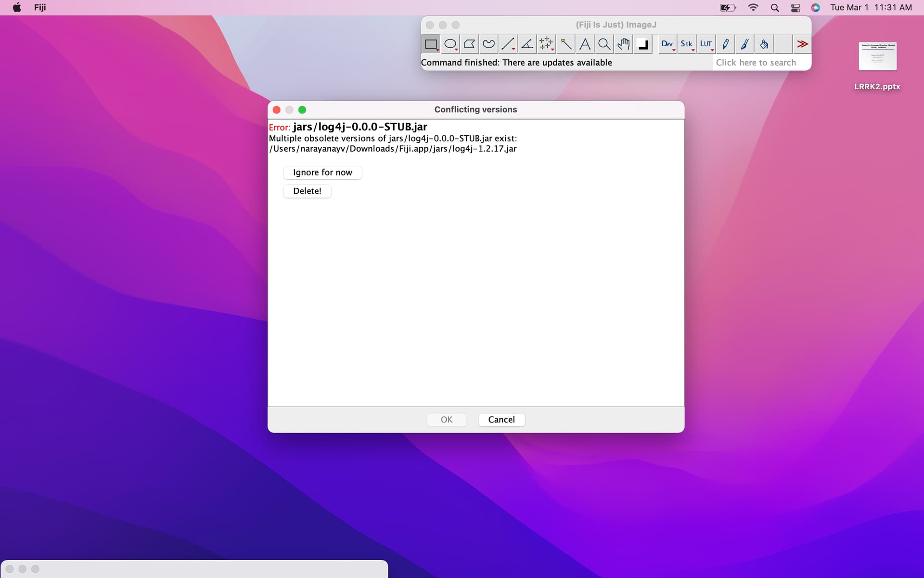
Task: Click the Ignore for now button
Action: [x=322, y=172]
